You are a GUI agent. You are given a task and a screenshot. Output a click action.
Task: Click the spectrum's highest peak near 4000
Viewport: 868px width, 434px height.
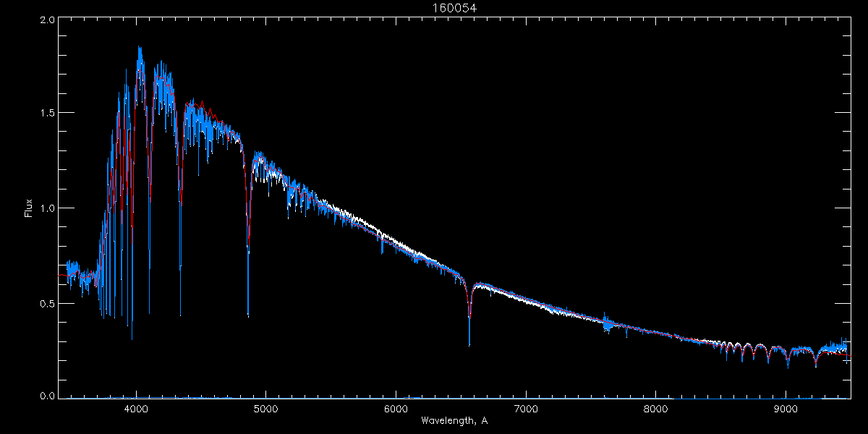139,49
